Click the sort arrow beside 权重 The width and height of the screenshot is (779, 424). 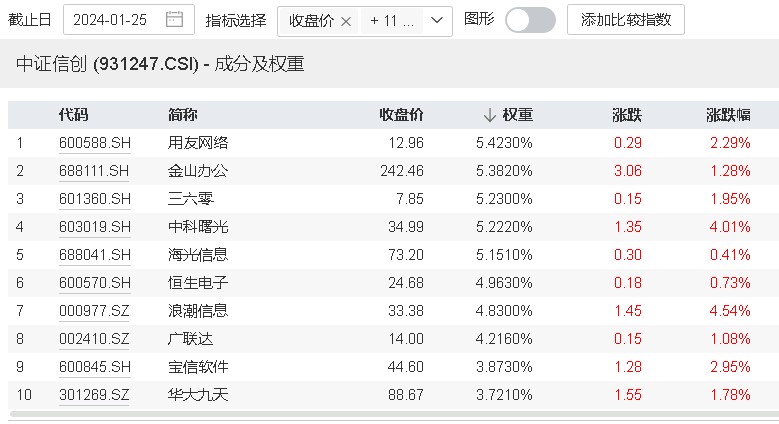pyautogui.click(x=489, y=115)
